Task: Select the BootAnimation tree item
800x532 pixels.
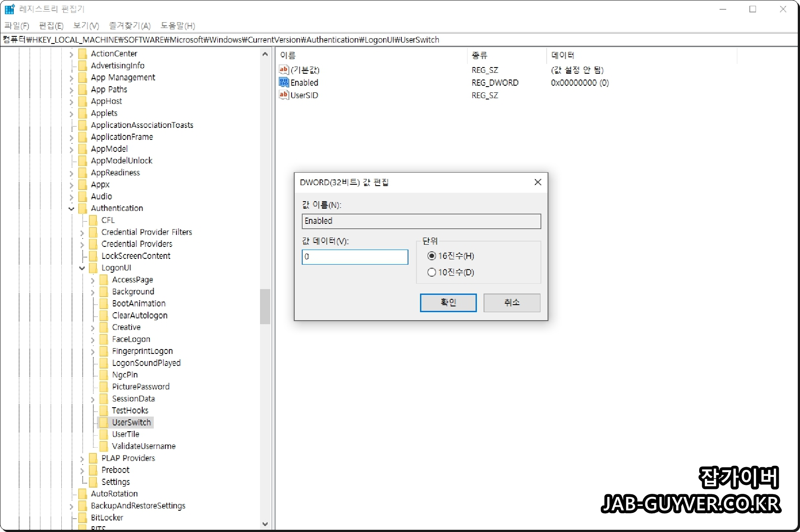Action: (139, 303)
